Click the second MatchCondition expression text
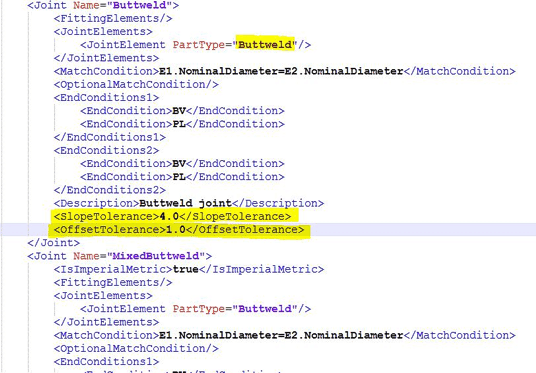Screen dimensions: 536x373 tap(281, 335)
